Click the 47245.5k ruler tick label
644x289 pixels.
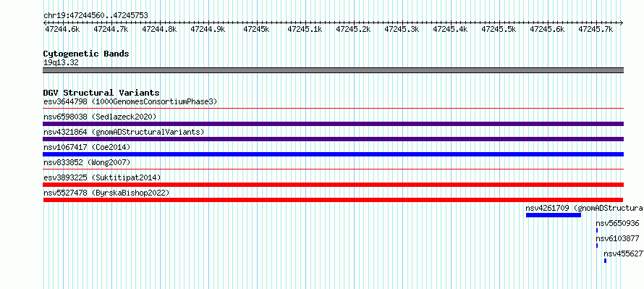click(x=499, y=29)
